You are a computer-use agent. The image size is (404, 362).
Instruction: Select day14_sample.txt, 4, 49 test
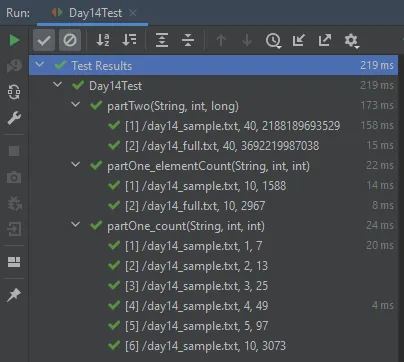click(x=213, y=306)
